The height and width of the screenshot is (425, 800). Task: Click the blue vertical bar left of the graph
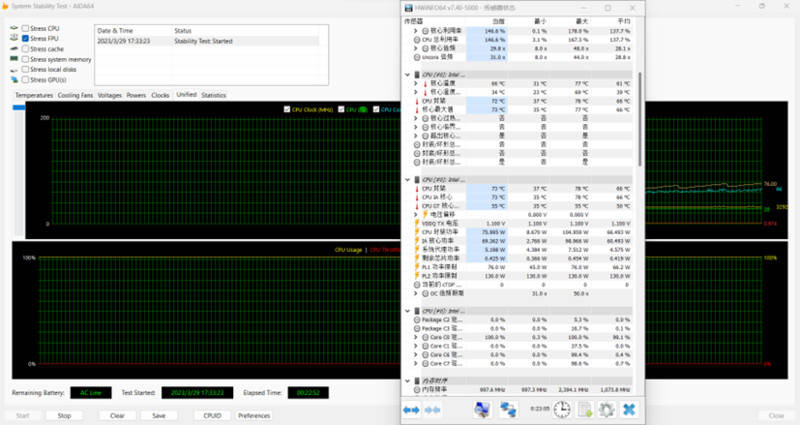(x=19, y=108)
